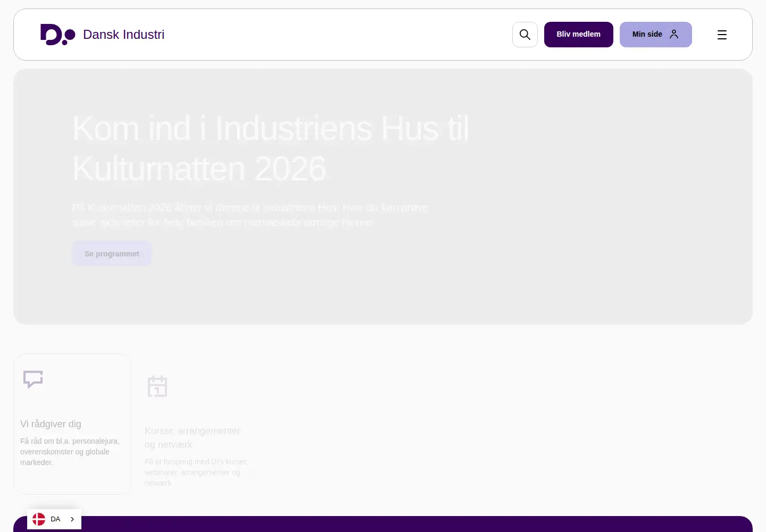Open the Dansk Industri home link

(x=103, y=35)
